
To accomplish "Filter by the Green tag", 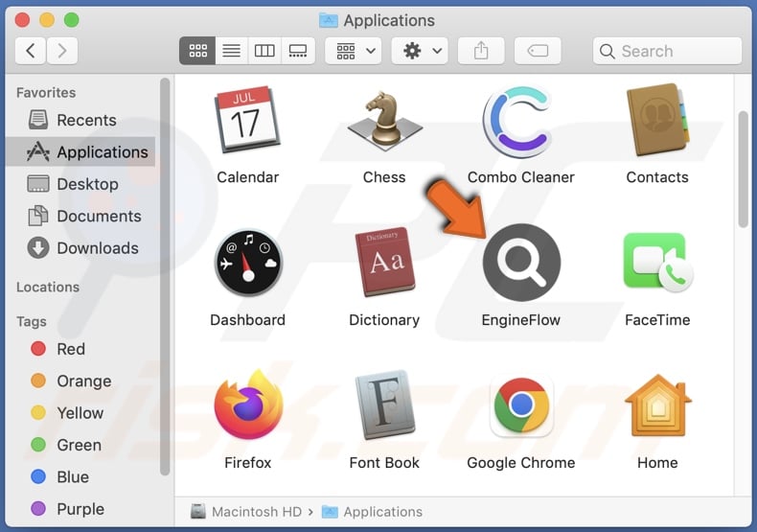I will pos(80,445).
